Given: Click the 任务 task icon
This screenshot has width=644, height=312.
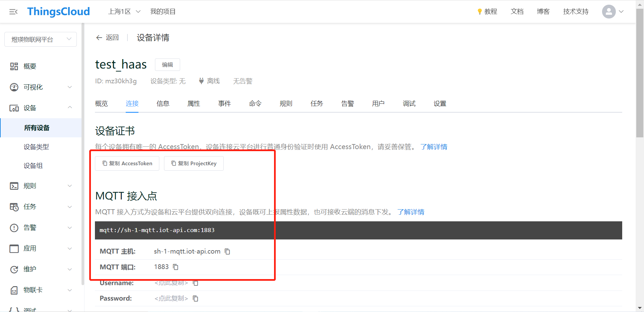Looking at the screenshot, I should point(14,207).
